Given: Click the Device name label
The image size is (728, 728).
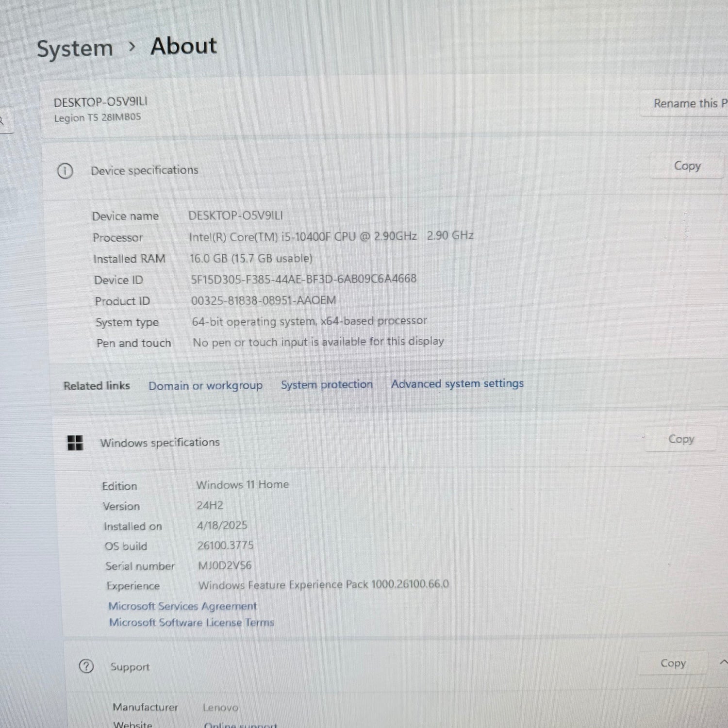Looking at the screenshot, I should (125, 216).
